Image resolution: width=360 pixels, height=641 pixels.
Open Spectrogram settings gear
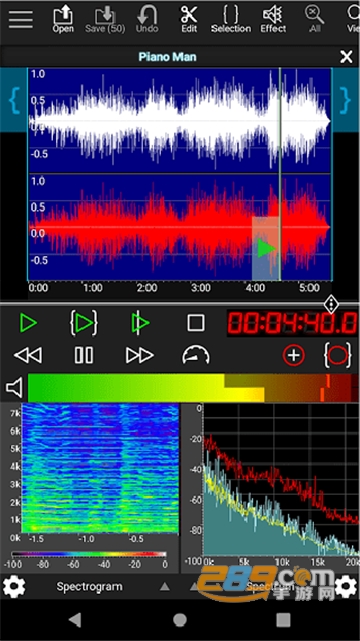14,587
